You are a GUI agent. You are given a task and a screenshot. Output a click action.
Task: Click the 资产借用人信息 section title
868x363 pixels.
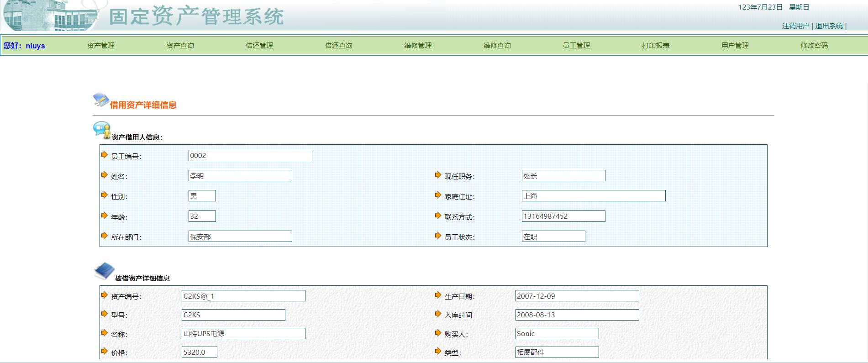point(137,137)
